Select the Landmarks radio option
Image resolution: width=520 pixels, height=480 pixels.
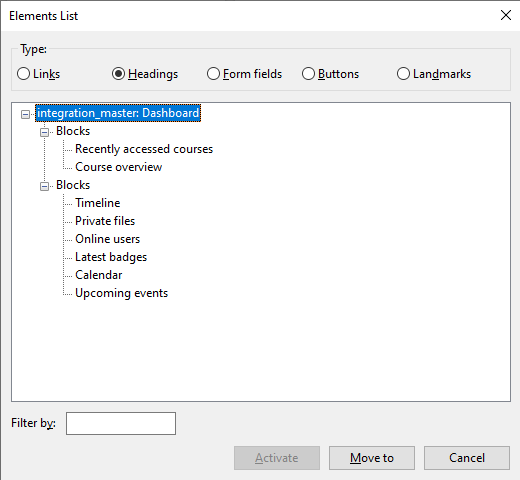coord(434,74)
